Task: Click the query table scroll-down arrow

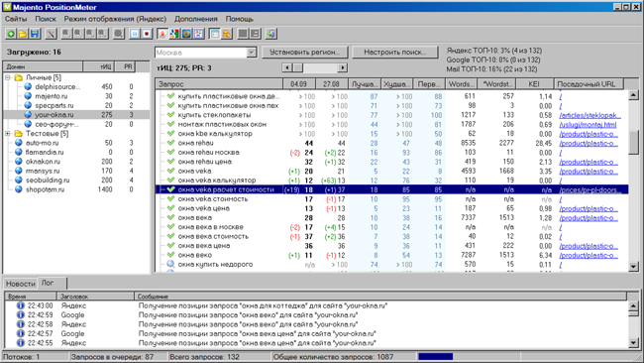Action: [x=634, y=267]
